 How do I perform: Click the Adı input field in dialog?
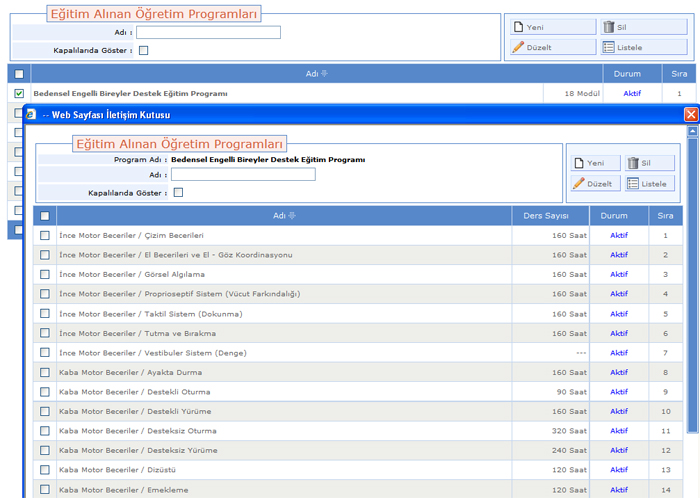click(x=243, y=174)
